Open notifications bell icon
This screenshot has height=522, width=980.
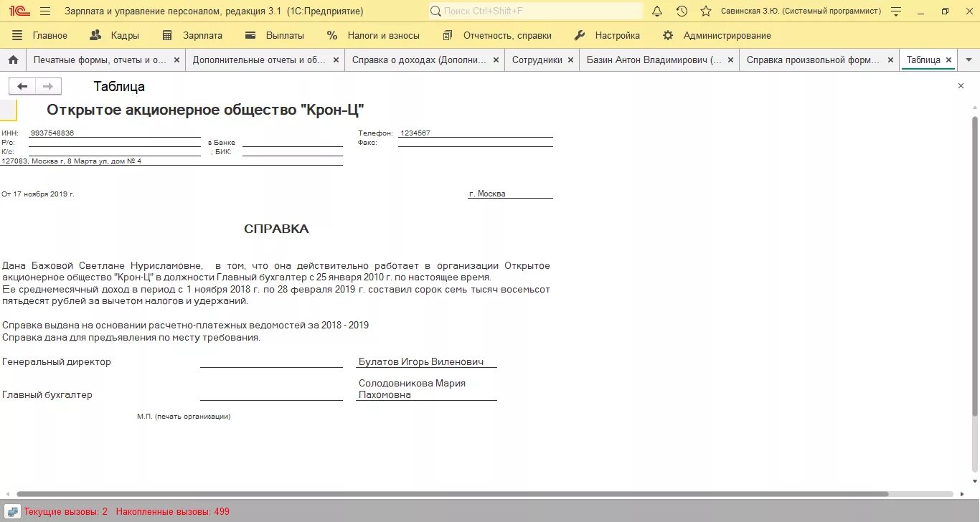pyautogui.click(x=657, y=11)
